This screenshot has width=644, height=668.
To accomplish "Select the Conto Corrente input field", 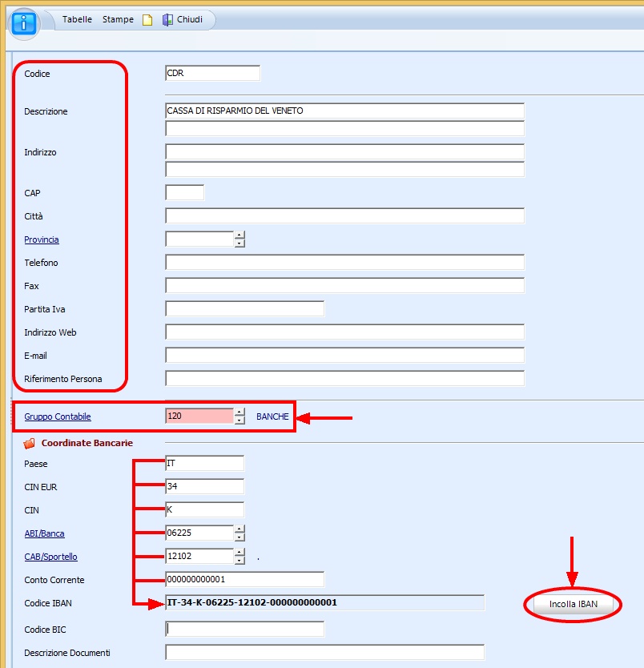I will (x=244, y=579).
